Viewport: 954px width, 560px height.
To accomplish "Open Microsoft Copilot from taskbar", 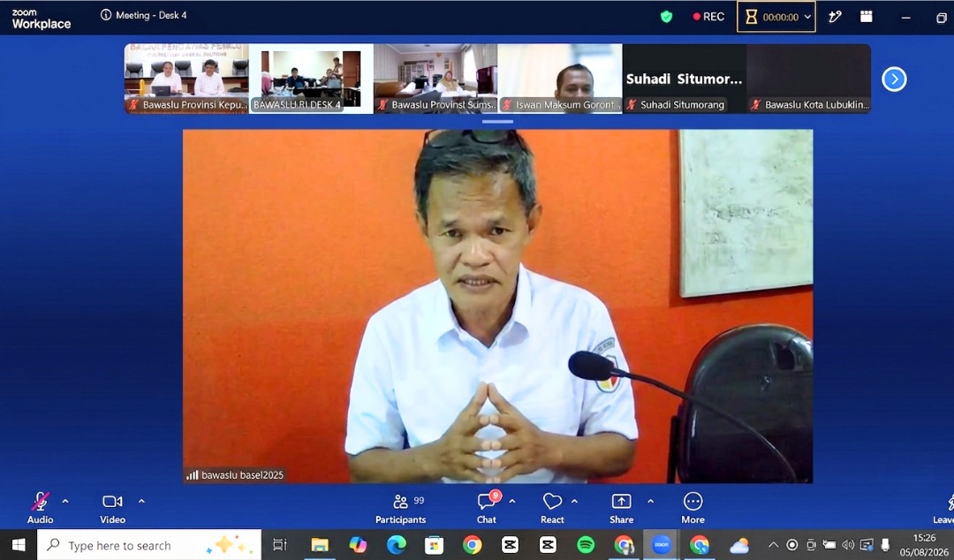I will (358, 545).
